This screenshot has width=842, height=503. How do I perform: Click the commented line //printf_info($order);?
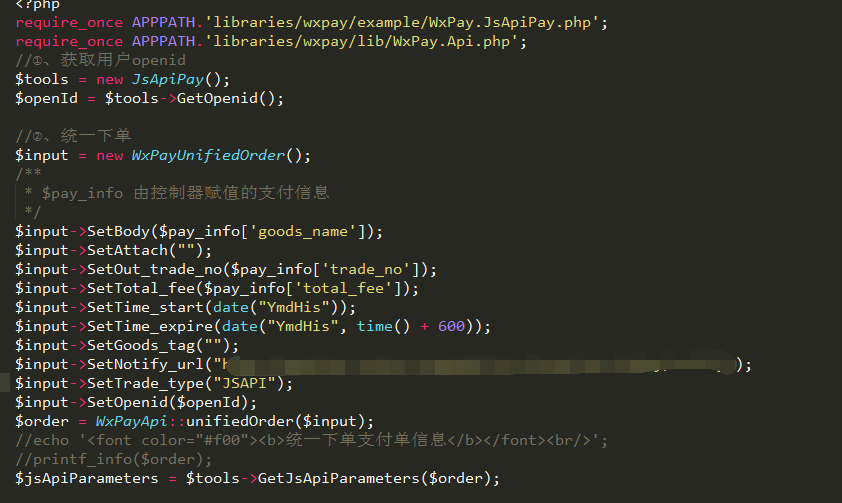(x=113, y=460)
